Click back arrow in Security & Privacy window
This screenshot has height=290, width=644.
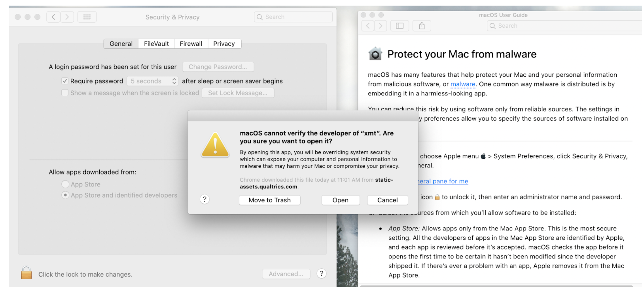point(53,17)
